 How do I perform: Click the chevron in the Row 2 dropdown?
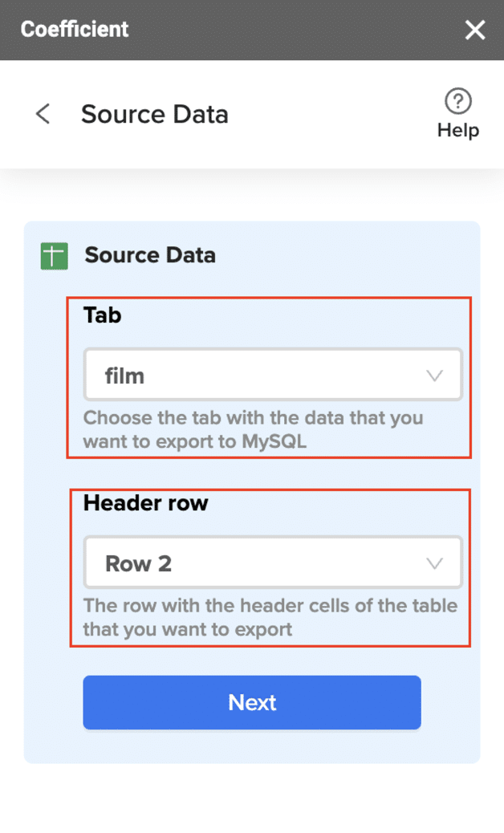pyautogui.click(x=434, y=563)
